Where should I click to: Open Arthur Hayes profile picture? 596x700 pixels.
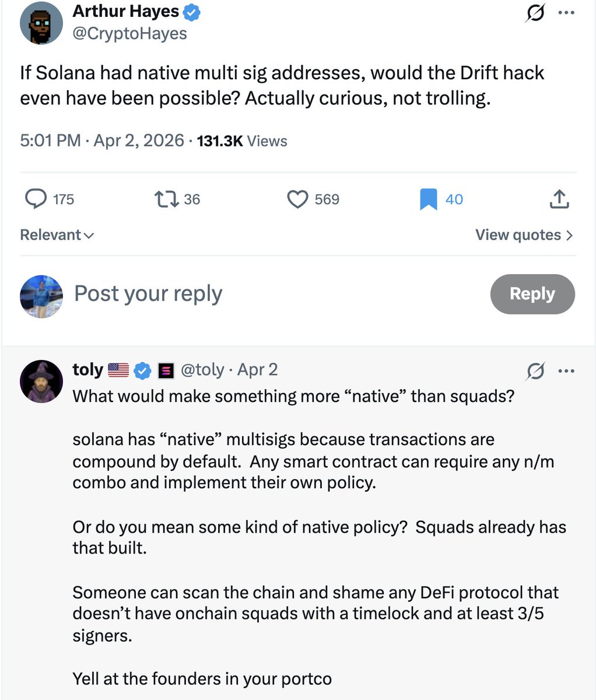point(41,23)
